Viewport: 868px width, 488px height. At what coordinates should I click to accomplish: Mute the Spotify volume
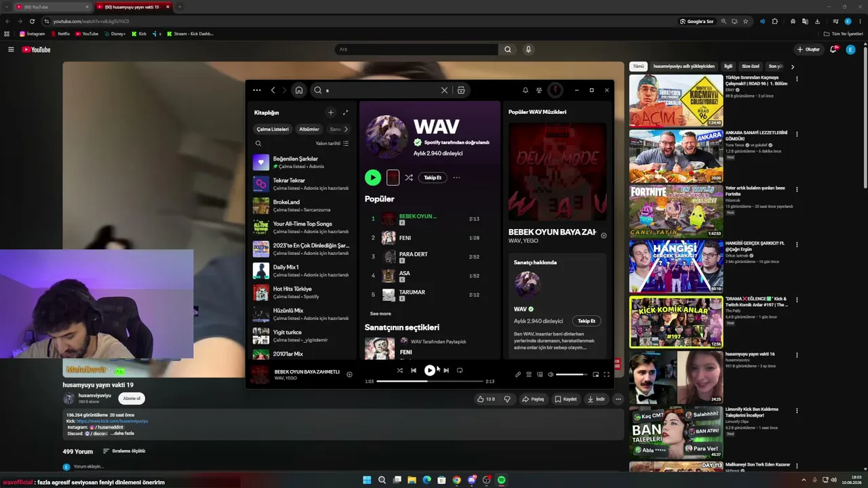pos(551,374)
